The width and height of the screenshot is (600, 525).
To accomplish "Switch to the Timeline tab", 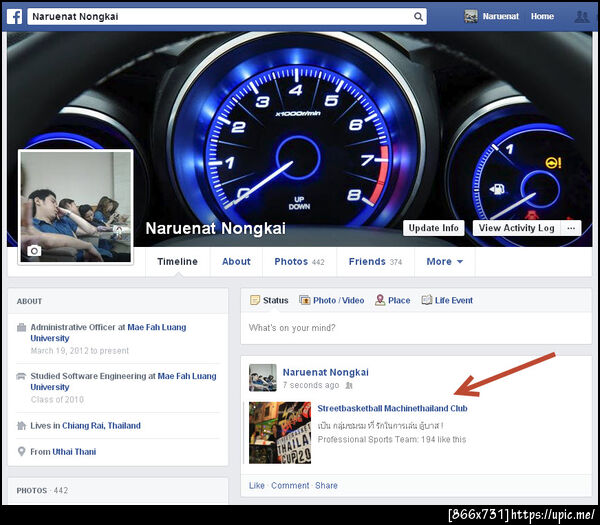I will pos(178,262).
